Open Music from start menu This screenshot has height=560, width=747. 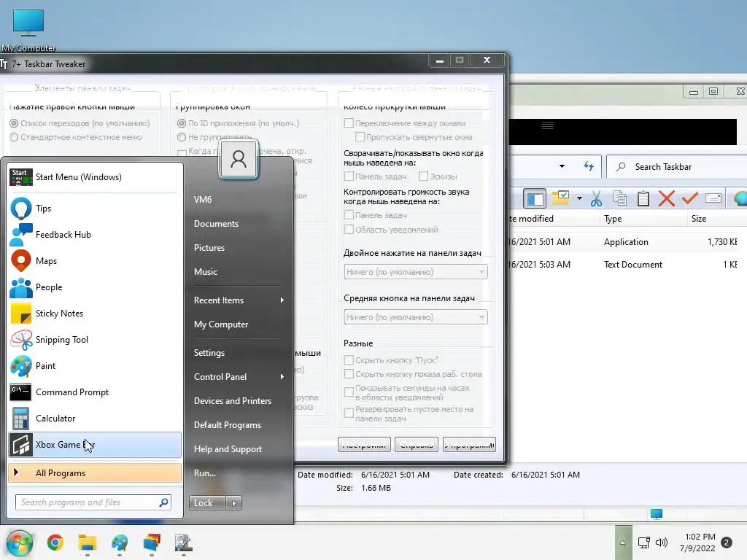click(x=239, y=272)
